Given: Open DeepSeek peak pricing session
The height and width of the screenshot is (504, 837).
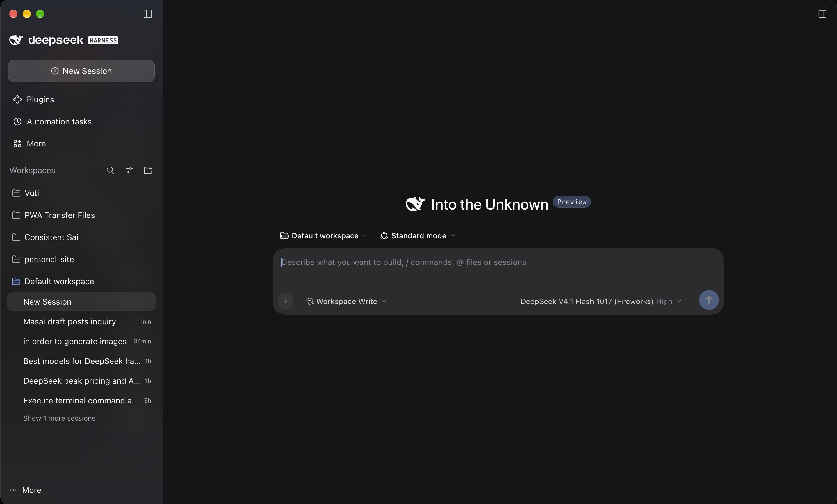Looking at the screenshot, I should (x=81, y=381).
